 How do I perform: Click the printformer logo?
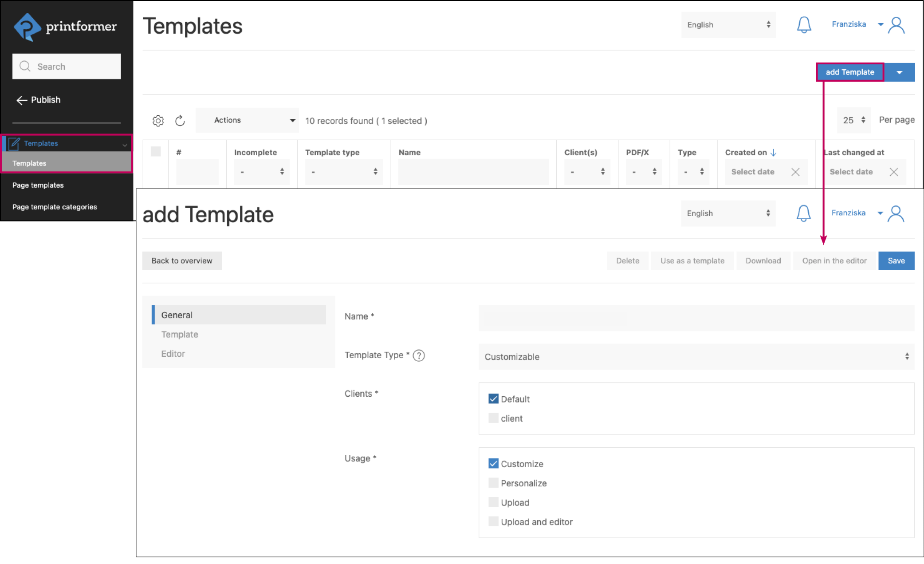pos(65,27)
